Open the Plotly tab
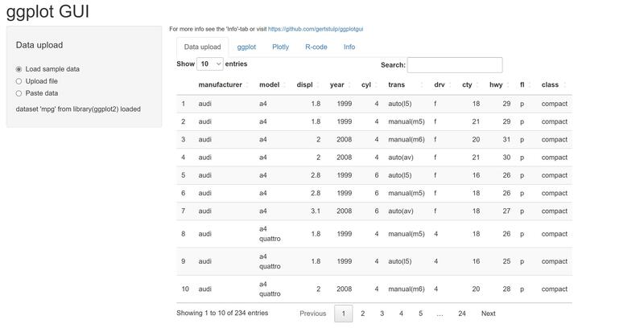This screenshot has height=328, width=644. pyautogui.click(x=280, y=47)
